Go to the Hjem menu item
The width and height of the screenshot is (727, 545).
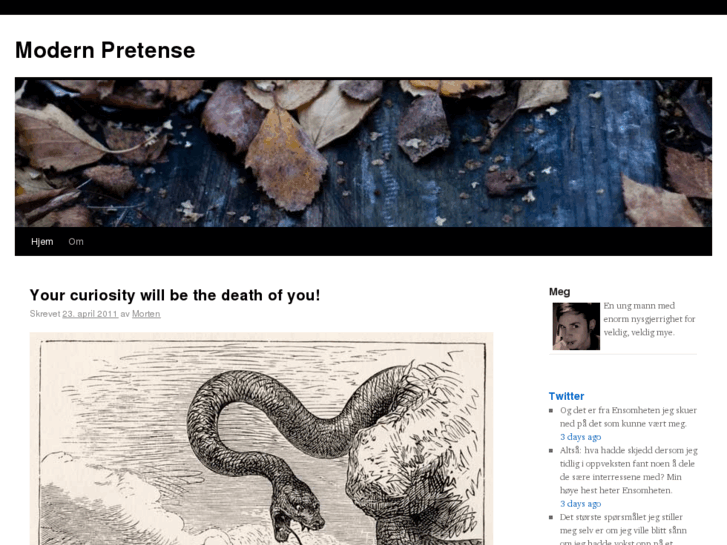(x=42, y=242)
